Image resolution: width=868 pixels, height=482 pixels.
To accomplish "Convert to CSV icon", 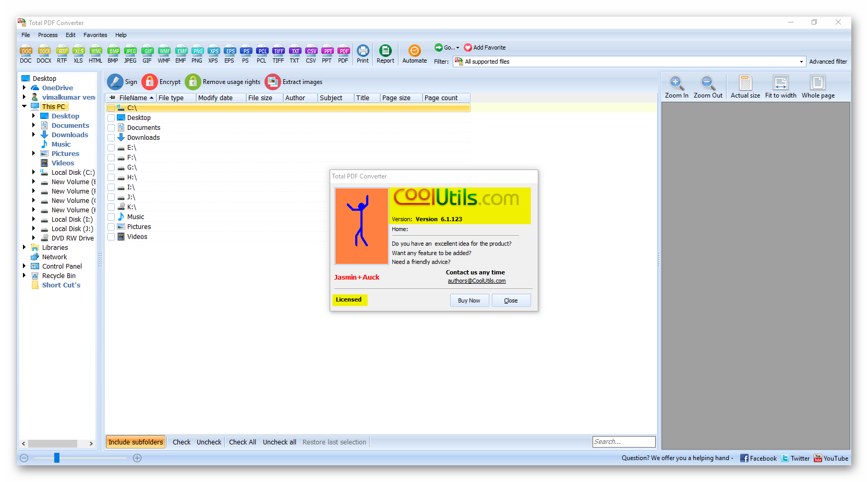I will [311, 54].
